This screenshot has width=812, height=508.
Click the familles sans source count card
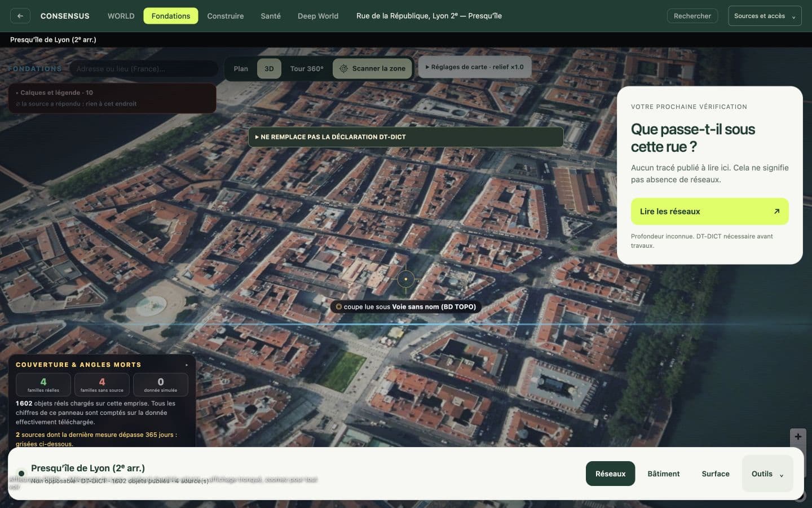click(102, 384)
